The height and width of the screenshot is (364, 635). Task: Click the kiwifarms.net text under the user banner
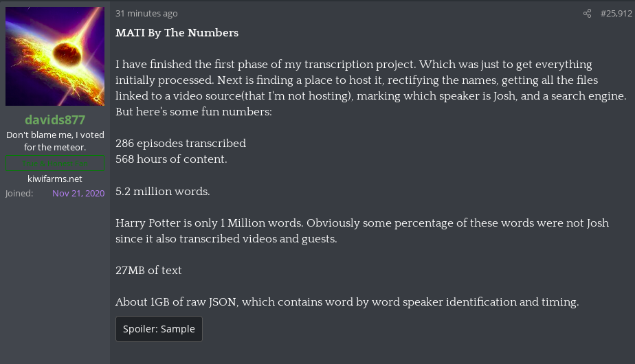[x=55, y=179]
